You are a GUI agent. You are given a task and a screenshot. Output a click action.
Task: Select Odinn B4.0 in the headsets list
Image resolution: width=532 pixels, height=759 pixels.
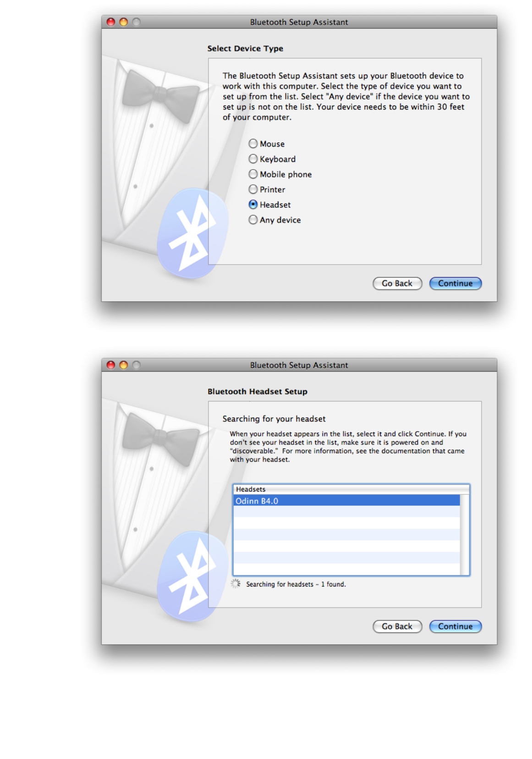(346, 501)
